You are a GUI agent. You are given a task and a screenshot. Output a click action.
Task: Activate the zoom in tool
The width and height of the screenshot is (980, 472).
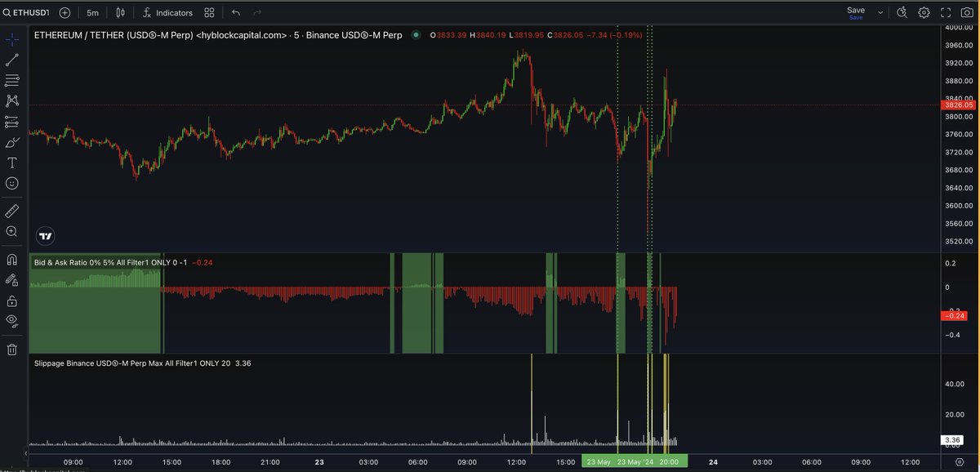12,232
